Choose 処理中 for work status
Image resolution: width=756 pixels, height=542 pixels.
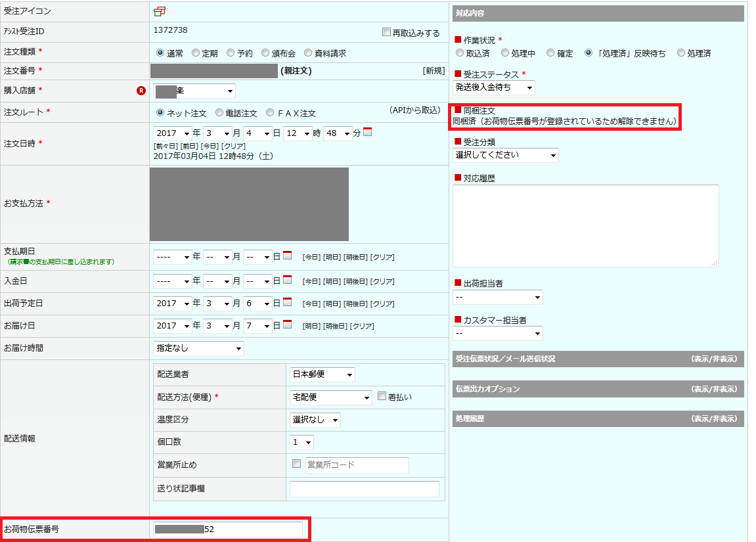click(504, 53)
